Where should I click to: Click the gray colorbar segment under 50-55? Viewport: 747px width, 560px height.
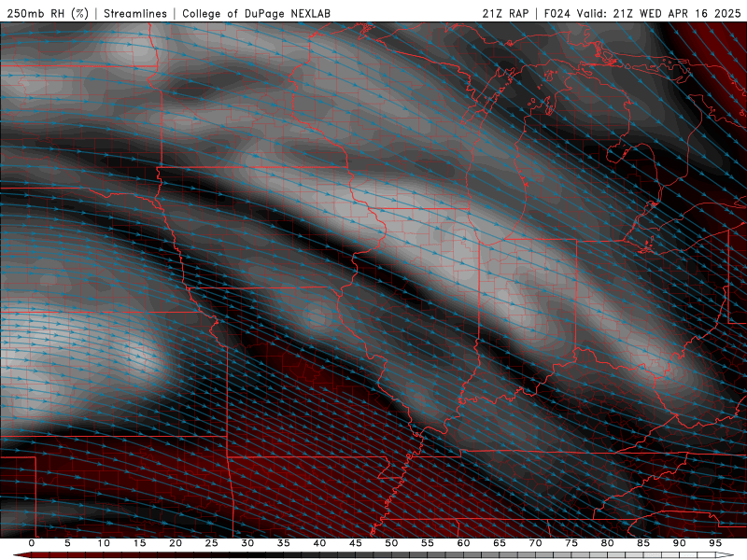(409, 555)
